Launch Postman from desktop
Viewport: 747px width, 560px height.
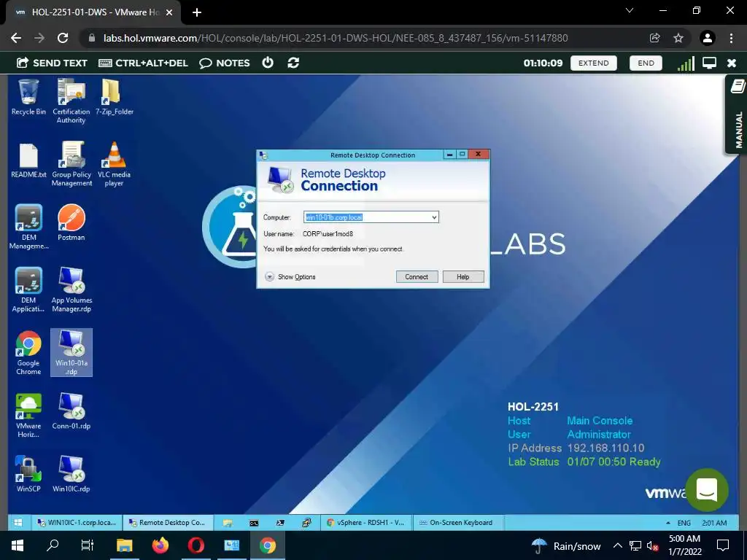tap(71, 223)
